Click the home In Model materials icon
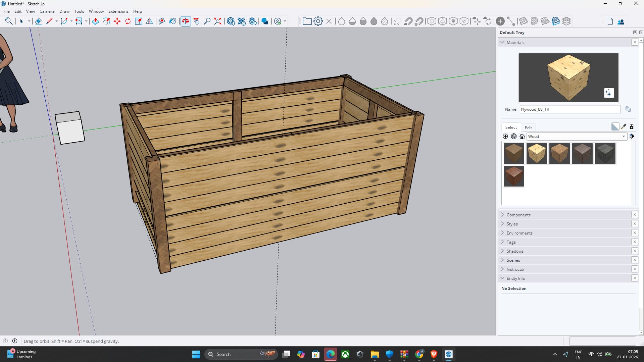 (x=522, y=136)
